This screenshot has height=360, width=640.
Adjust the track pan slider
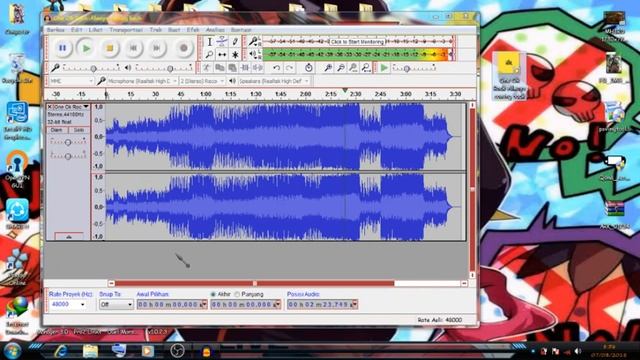coord(68,156)
